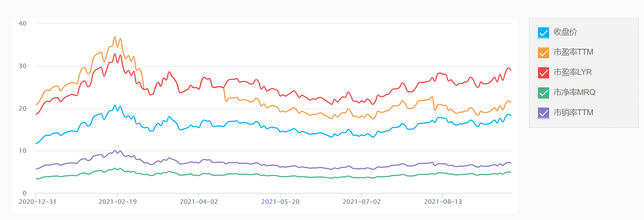Click the 收盘价 legend text label
644x220 pixels.
[565, 32]
